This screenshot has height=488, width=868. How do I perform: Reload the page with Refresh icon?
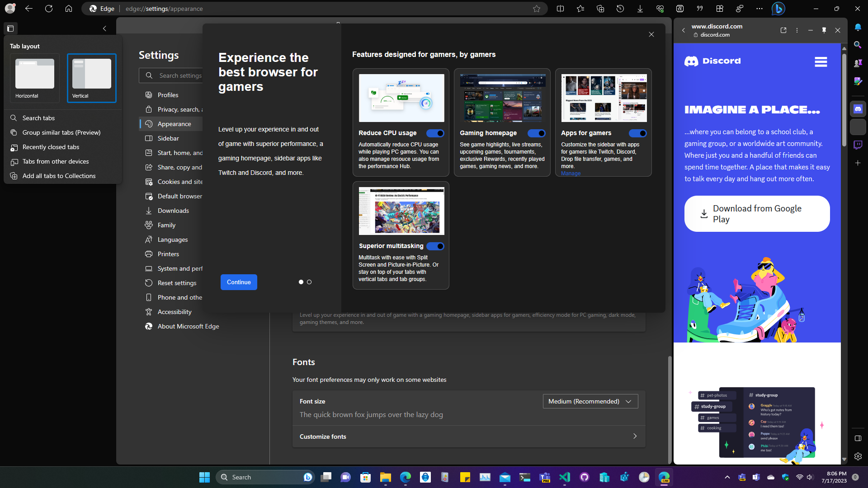coord(49,9)
